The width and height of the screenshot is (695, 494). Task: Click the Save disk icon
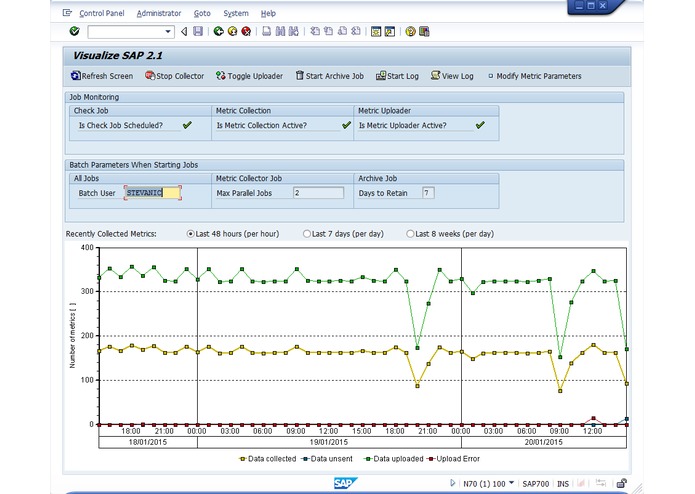198,31
